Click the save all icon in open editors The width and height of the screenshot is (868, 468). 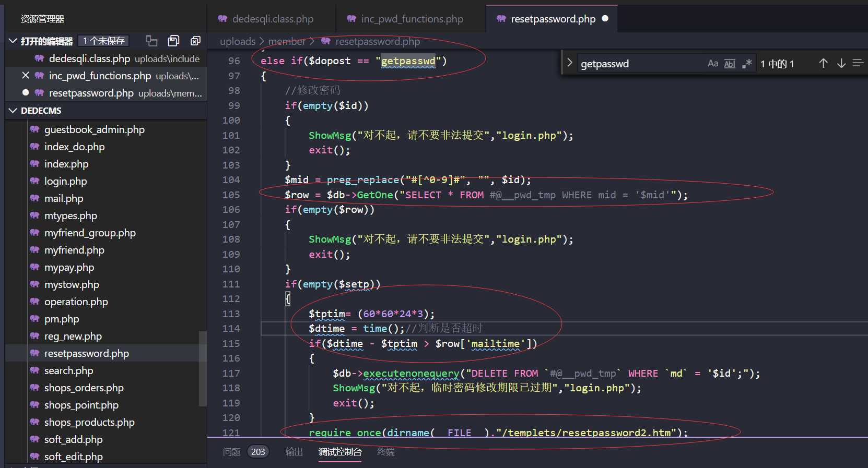pyautogui.click(x=173, y=41)
